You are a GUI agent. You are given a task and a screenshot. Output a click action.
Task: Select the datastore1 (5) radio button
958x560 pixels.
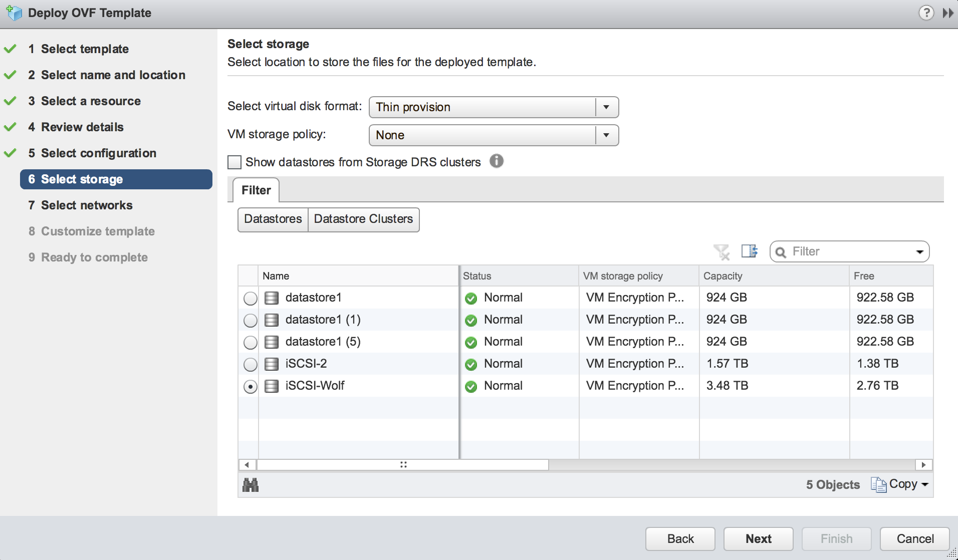pos(250,343)
